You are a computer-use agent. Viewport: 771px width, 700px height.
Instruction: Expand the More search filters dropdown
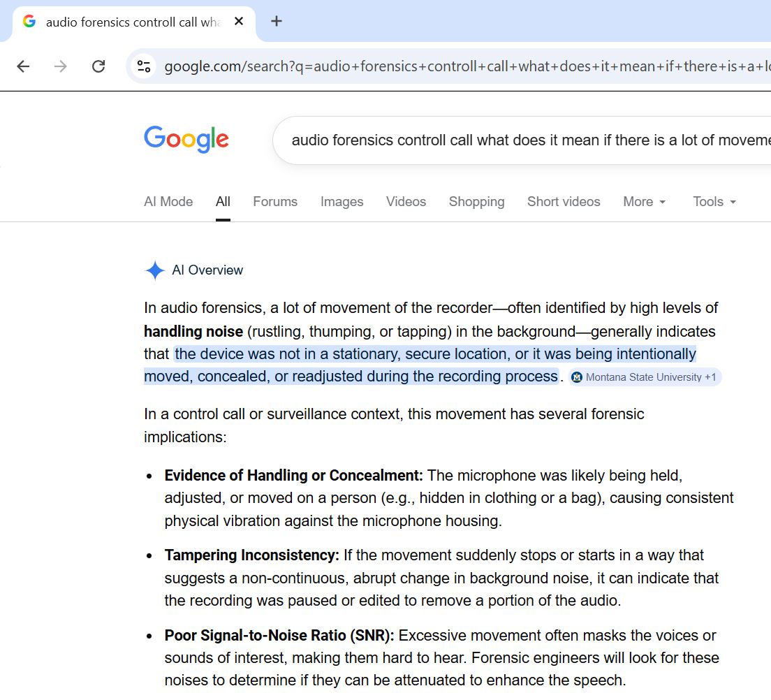pyautogui.click(x=645, y=202)
